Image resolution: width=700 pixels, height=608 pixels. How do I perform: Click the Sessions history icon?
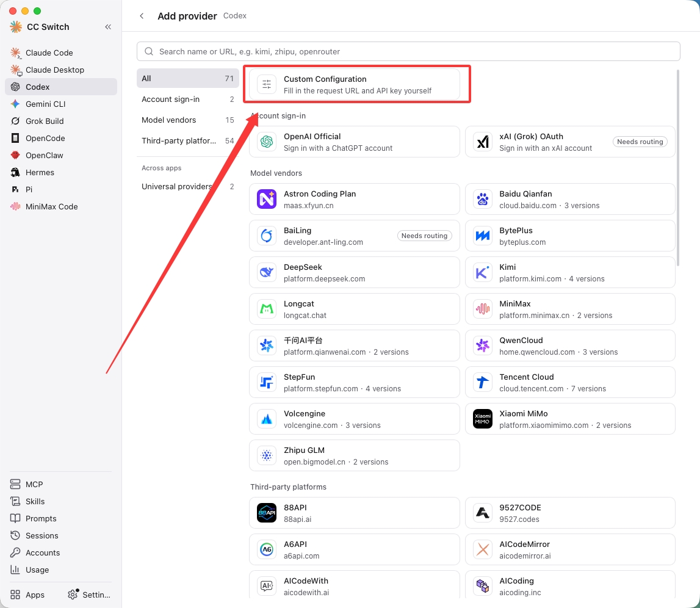coord(16,535)
